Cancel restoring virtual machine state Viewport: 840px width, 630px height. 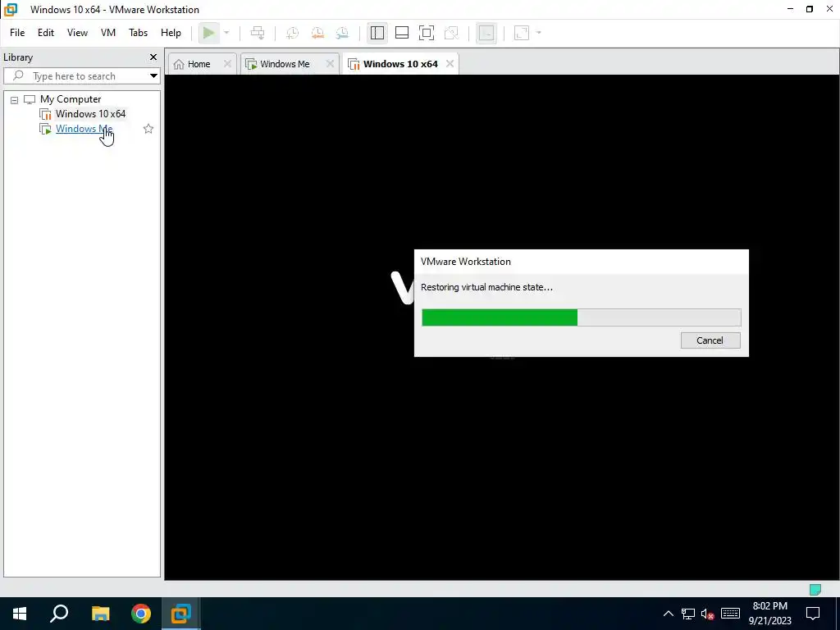pos(710,340)
